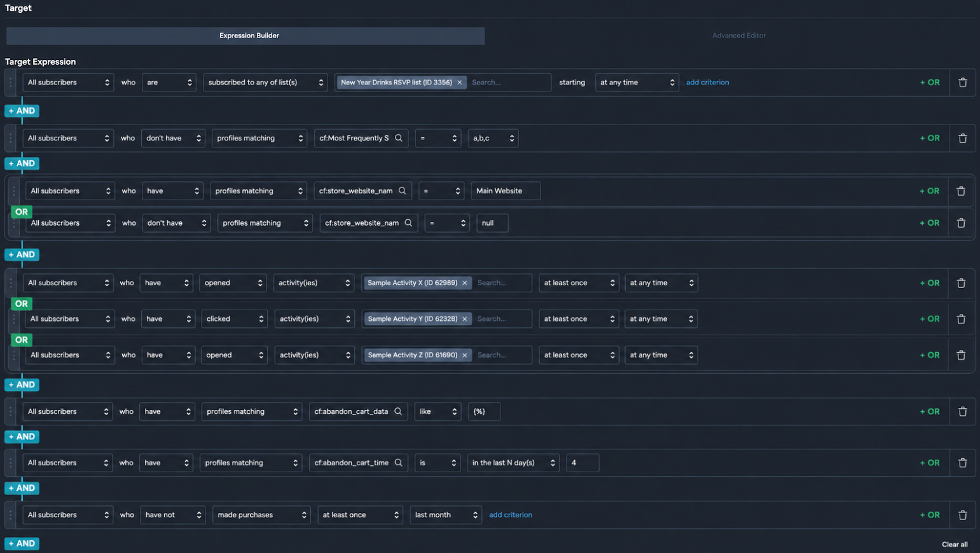The width and height of the screenshot is (980, 553).
Task: Focus the list Search field in first row
Action: pyautogui.click(x=509, y=83)
